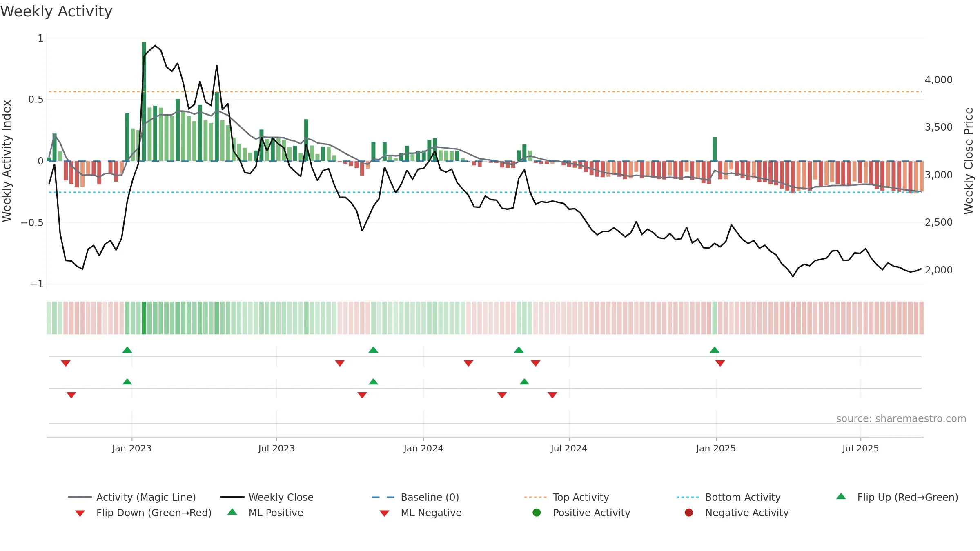980x551 pixels.
Task: Click the Jan 2023 axis label
Action: [132, 448]
